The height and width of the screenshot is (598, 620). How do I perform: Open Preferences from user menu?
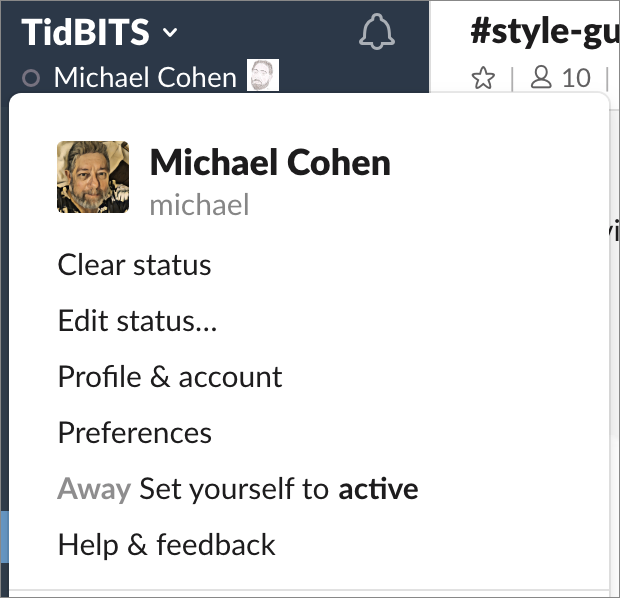click(x=135, y=432)
